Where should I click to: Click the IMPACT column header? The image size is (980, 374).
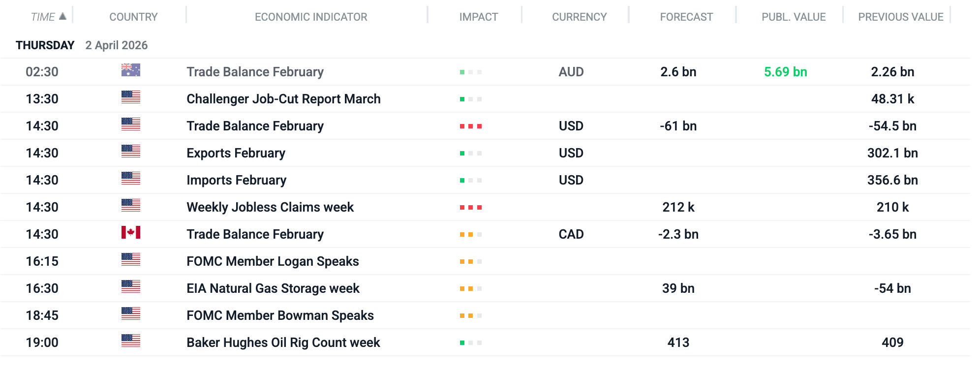tap(478, 17)
